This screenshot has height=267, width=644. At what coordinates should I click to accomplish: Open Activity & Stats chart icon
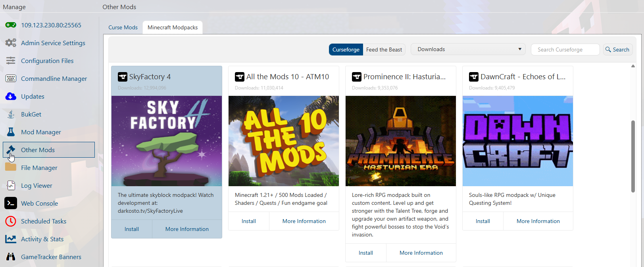pyautogui.click(x=11, y=239)
